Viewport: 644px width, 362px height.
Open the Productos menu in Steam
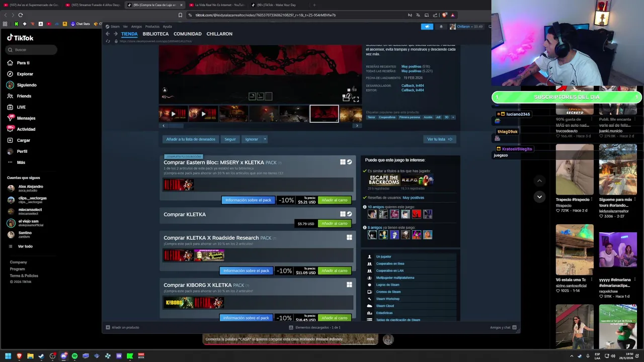tap(152, 27)
